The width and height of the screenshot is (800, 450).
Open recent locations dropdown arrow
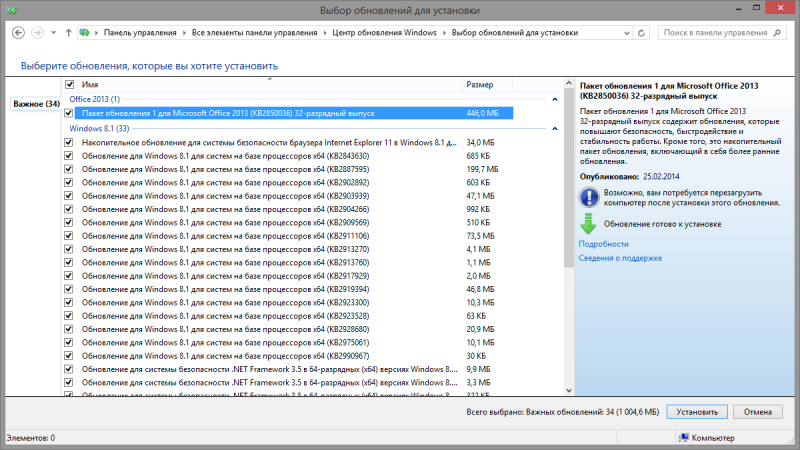click(54, 33)
